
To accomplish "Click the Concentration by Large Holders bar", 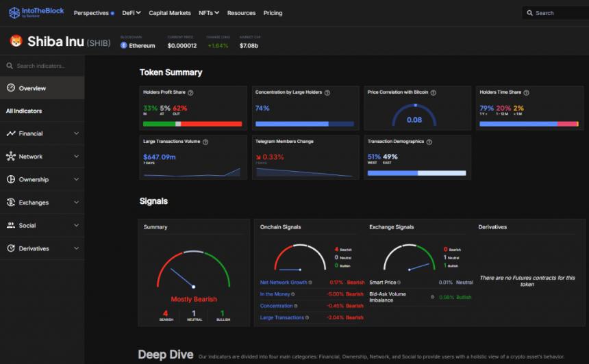I will (x=305, y=124).
